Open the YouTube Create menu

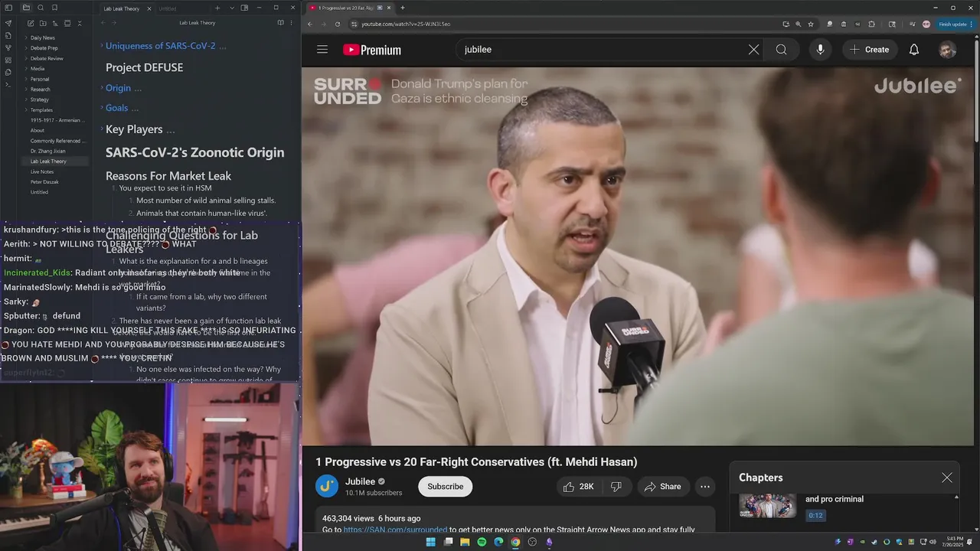pos(870,50)
